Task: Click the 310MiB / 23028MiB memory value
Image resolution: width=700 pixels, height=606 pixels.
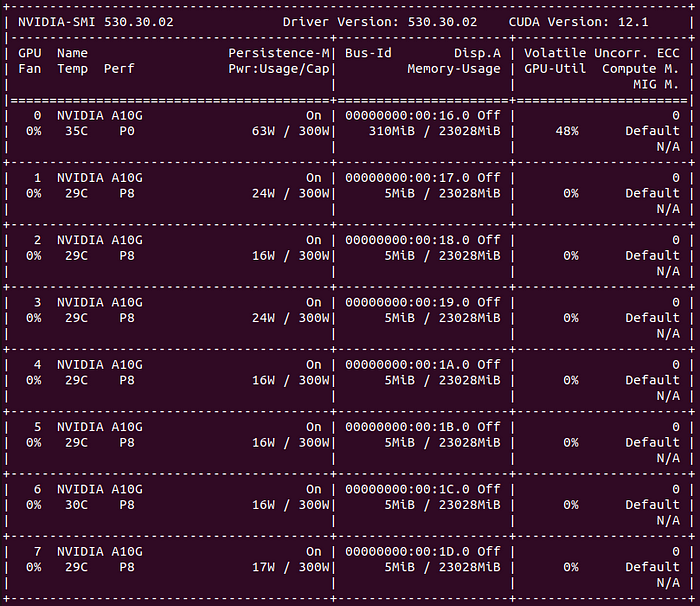Action: (x=434, y=131)
